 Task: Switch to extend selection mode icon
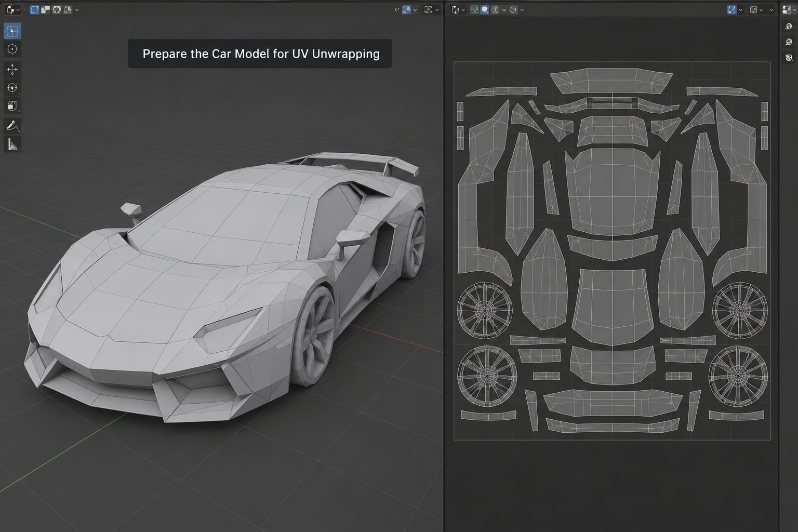click(x=46, y=9)
